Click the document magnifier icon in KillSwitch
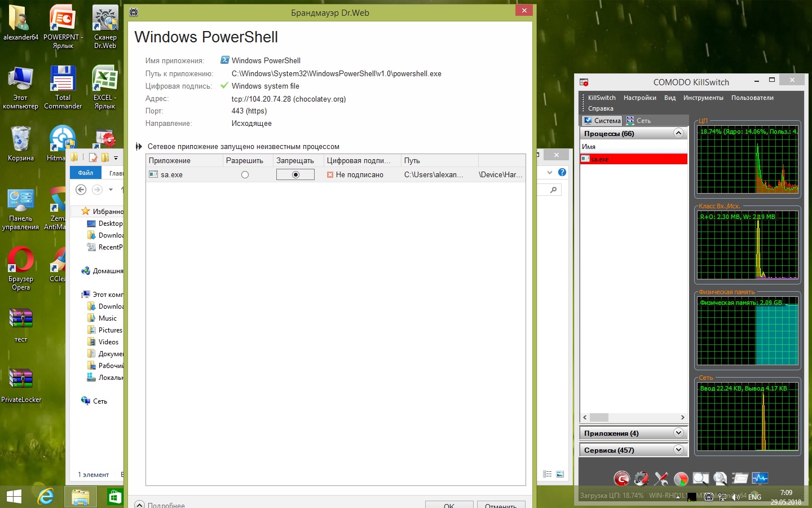The width and height of the screenshot is (812, 508). point(720,479)
